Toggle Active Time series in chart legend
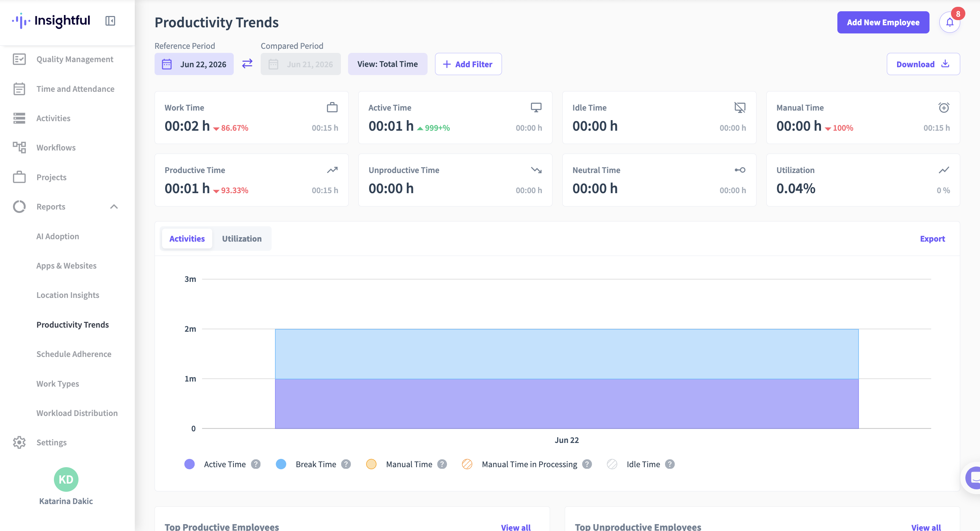This screenshot has width=980, height=531. click(x=215, y=464)
